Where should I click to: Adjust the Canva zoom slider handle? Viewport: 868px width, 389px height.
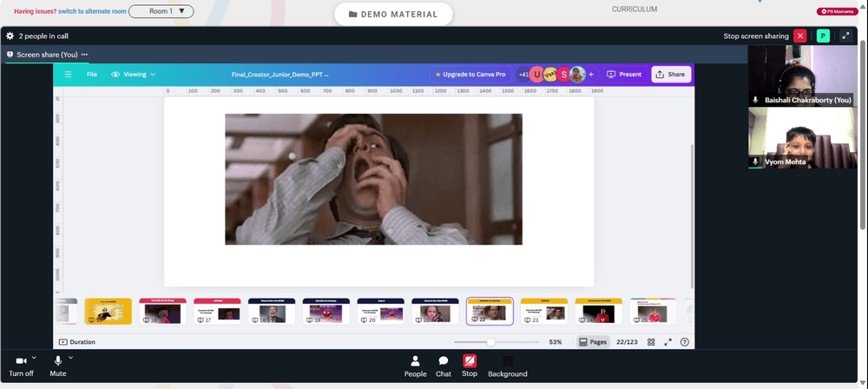point(491,342)
